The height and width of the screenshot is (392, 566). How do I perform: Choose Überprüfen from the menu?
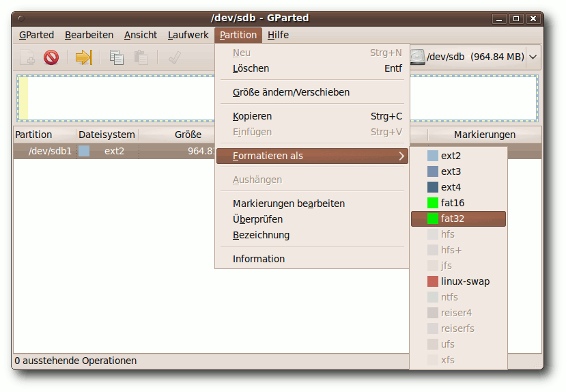click(312, 219)
